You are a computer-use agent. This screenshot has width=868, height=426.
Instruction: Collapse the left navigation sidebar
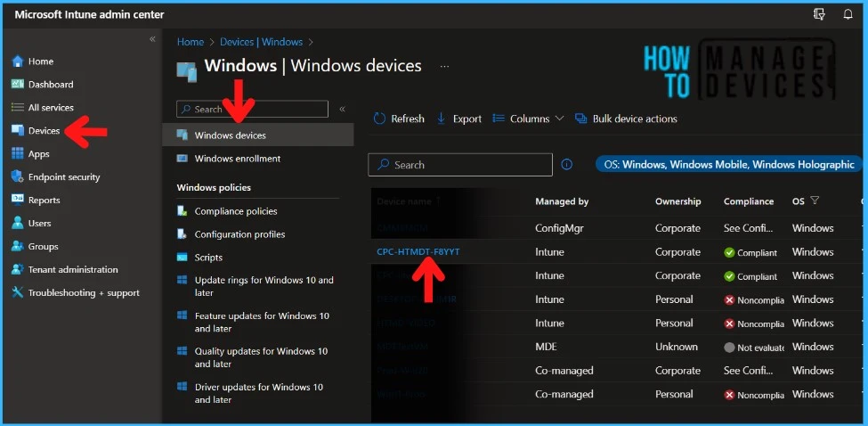coord(152,39)
